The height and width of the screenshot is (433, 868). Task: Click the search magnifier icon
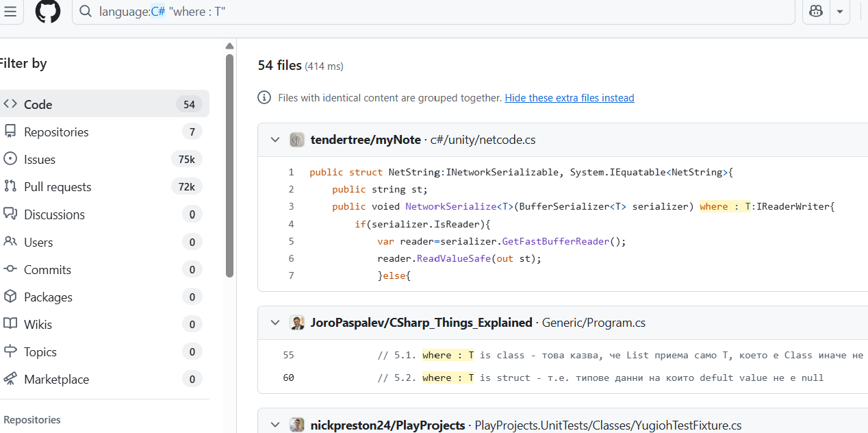[x=86, y=12]
